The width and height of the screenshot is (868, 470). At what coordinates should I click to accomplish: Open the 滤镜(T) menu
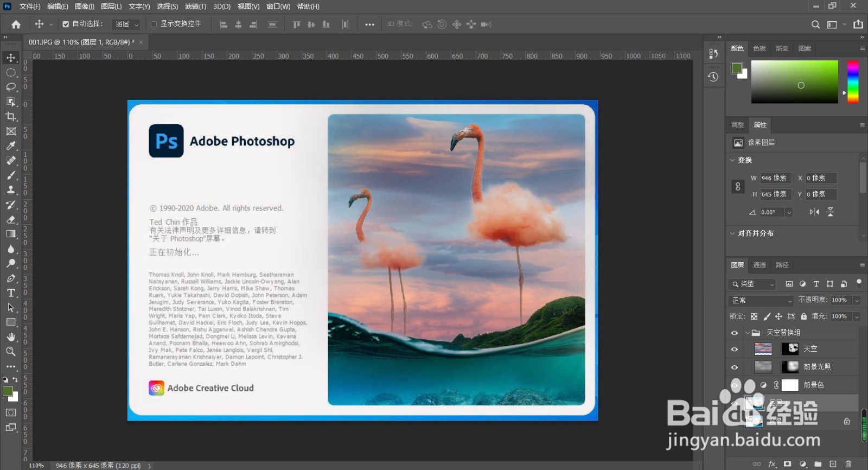[195, 7]
